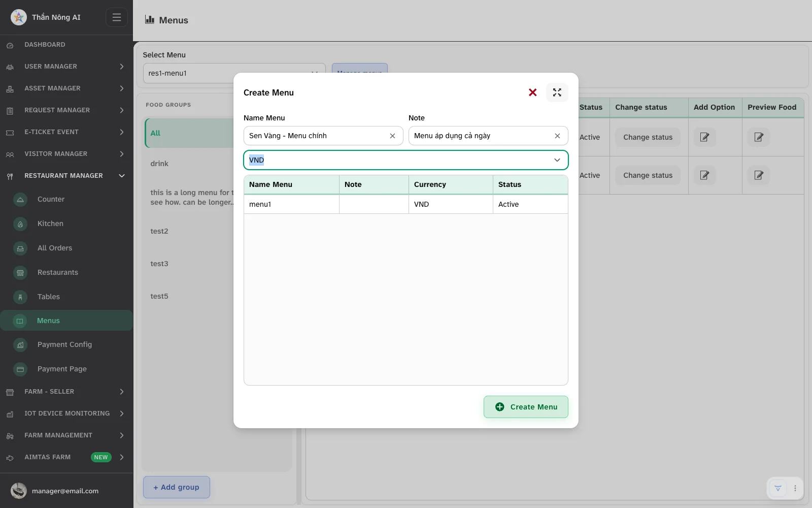Click the Create Menu button
The height and width of the screenshot is (508, 812).
point(526,407)
